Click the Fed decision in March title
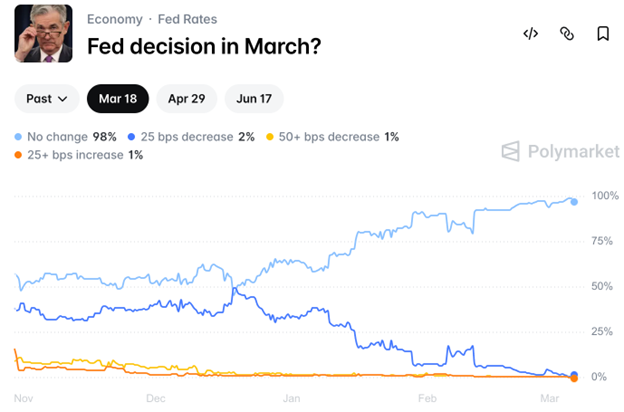The width and height of the screenshot is (624, 412). click(204, 46)
